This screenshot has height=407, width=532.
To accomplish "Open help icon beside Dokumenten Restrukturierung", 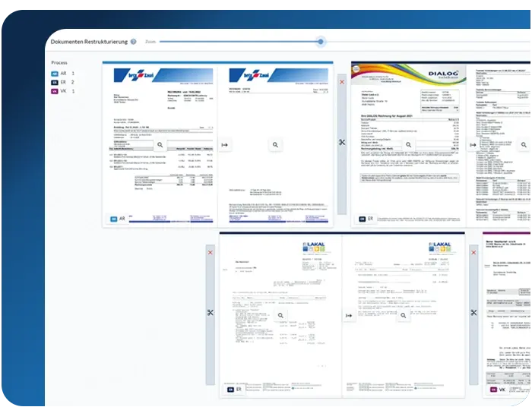I will click(x=133, y=42).
